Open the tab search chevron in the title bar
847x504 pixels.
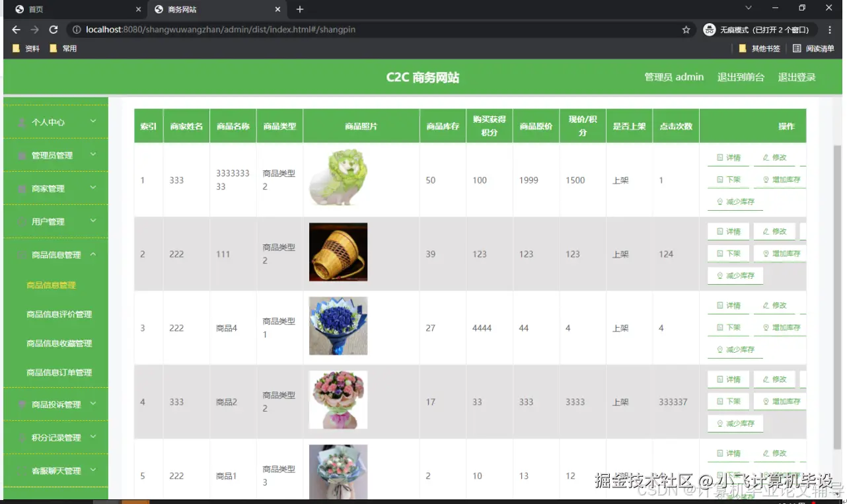point(749,8)
